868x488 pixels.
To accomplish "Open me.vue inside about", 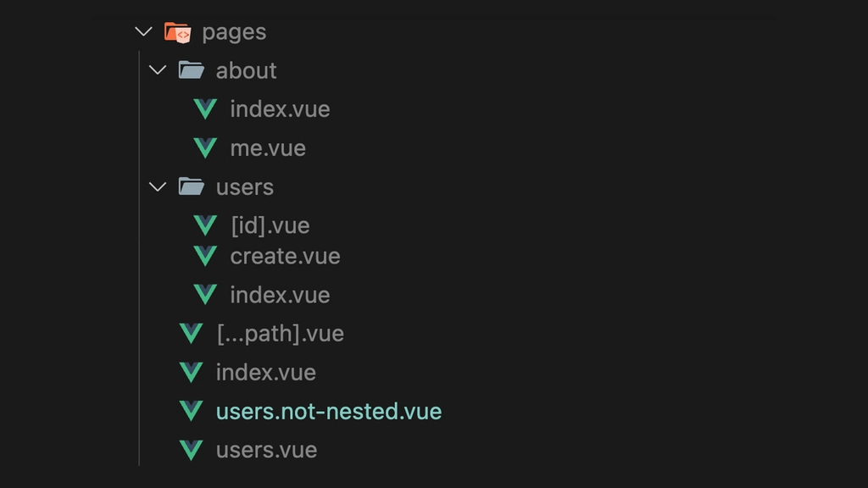I will [x=268, y=147].
